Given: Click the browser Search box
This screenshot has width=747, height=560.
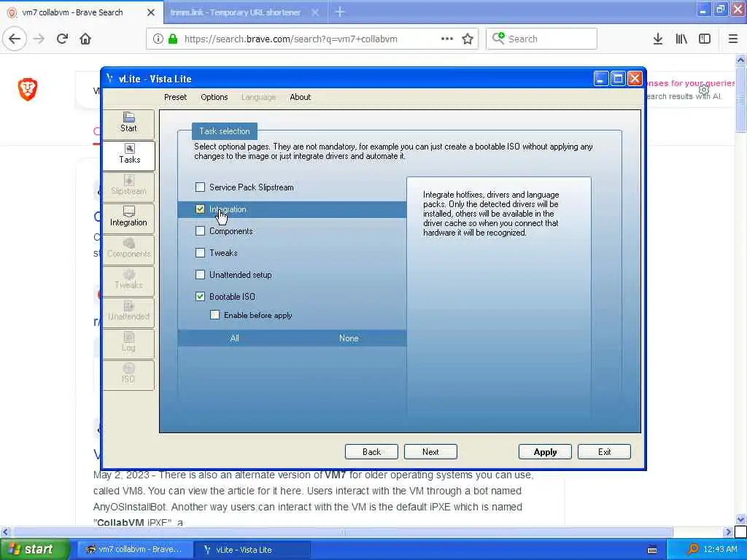Looking at the screenshot, I should pyautogui.click(x=541, y=39).
